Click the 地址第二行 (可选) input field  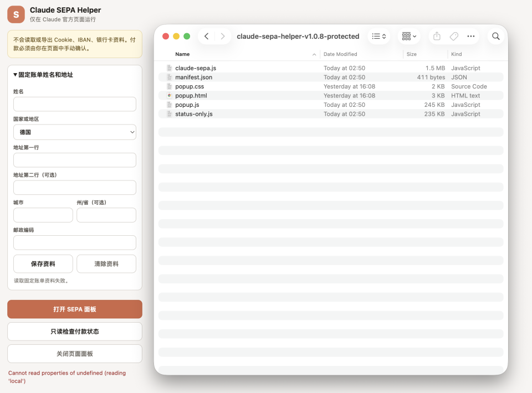75,187
